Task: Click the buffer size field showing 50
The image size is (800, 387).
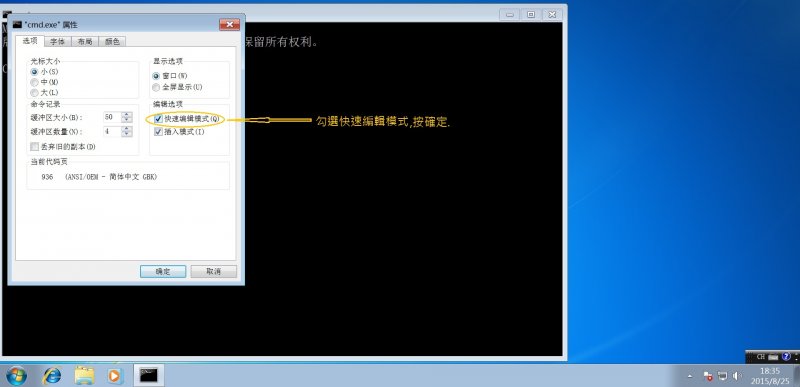Action: tap(112, 117)
